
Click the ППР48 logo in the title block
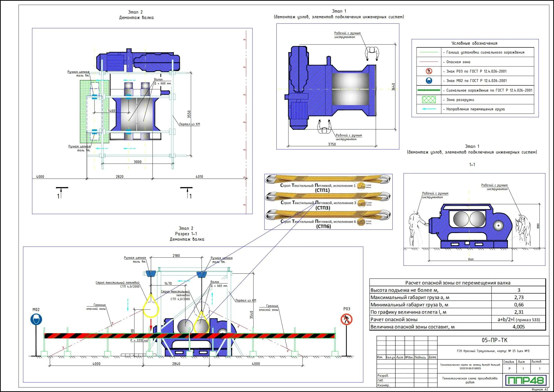click(x=526, y=380)
